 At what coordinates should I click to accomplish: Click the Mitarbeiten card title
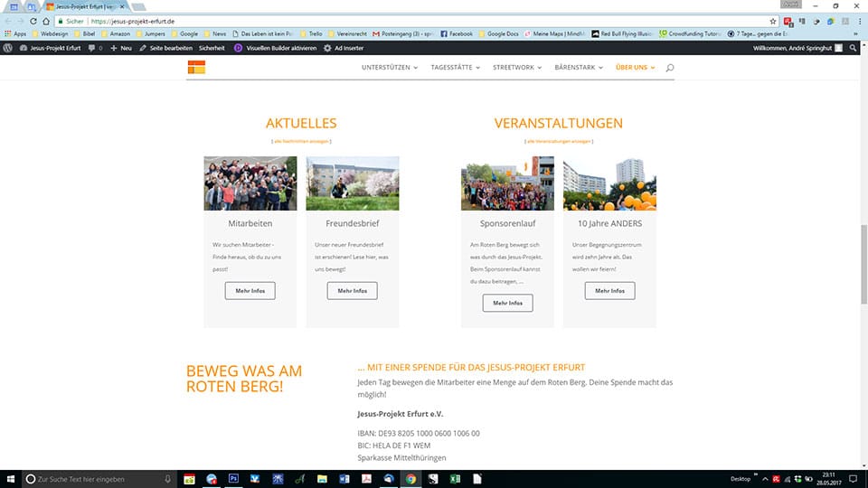pyautogui.click(x=250, y=223)
